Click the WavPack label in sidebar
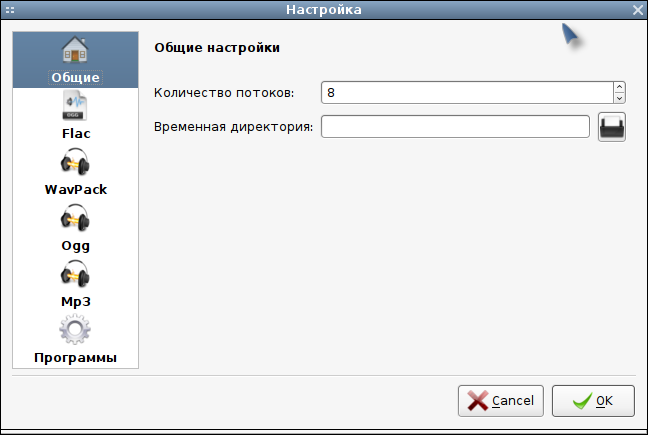Image resolution: width=648 pixels, height=435 pixels. coord(76,189)
